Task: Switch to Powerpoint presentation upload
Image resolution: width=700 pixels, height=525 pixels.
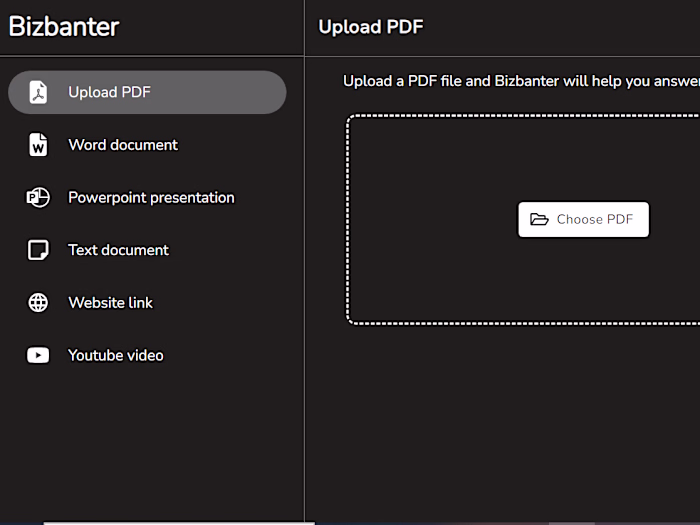Action: point(151,198)
